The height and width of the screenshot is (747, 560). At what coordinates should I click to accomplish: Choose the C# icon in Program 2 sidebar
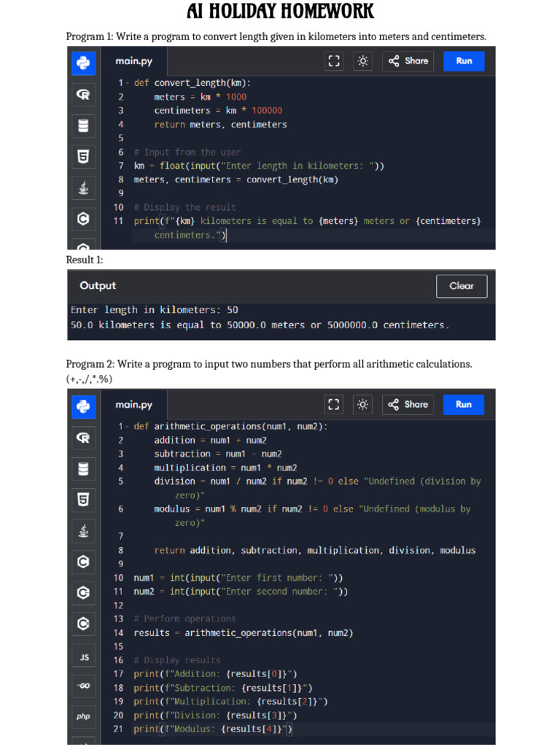83,624
